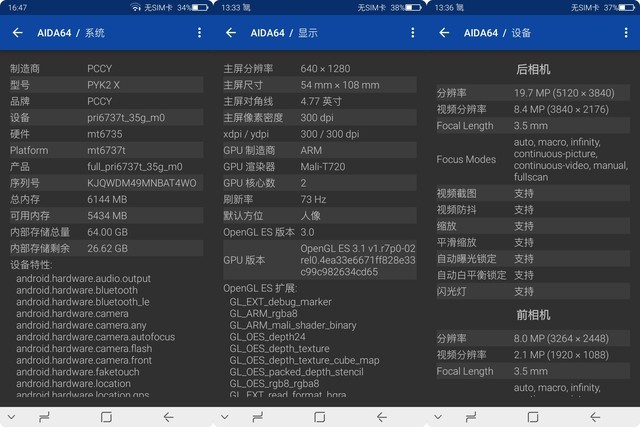
Task: Tap GL_ARM_mali_shader_binary extension entry
Action: (x=293, y=325)
